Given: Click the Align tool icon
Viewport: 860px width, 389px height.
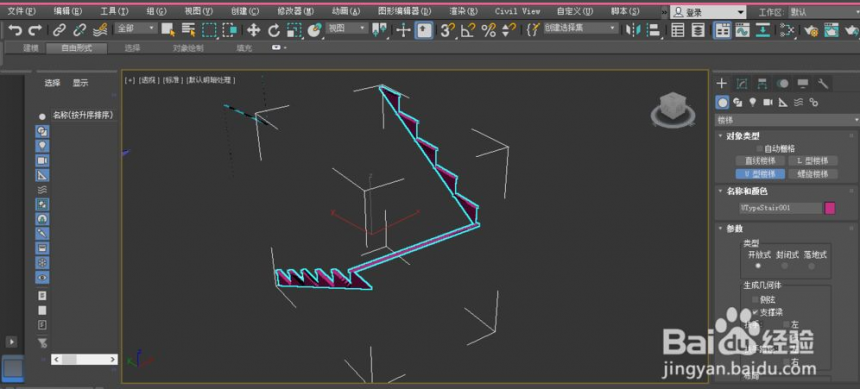Looking at the screenshot, I should coord(653,30).
